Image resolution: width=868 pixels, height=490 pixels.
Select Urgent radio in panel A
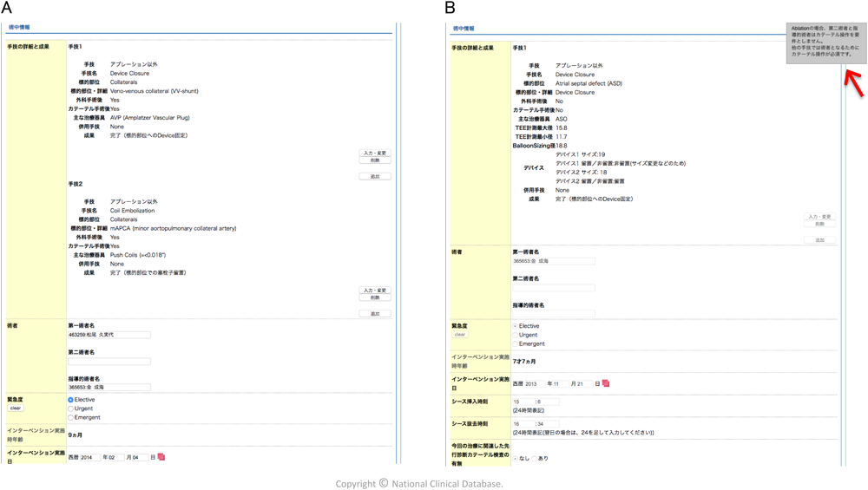pyautogui.click(x=71, y=408)
